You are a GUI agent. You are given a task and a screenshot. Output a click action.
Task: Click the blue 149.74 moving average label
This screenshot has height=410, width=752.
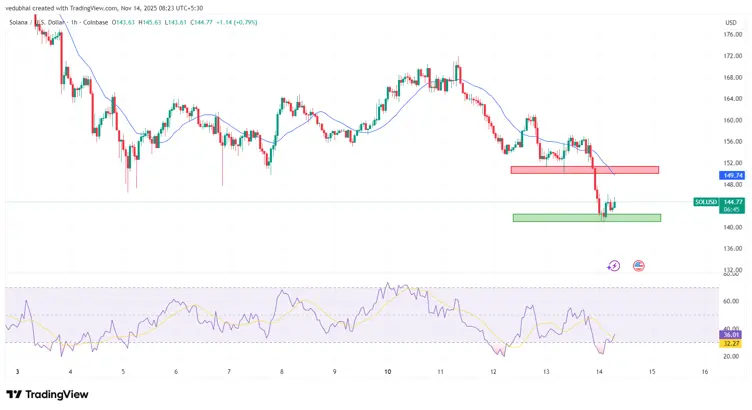[733, 175]
